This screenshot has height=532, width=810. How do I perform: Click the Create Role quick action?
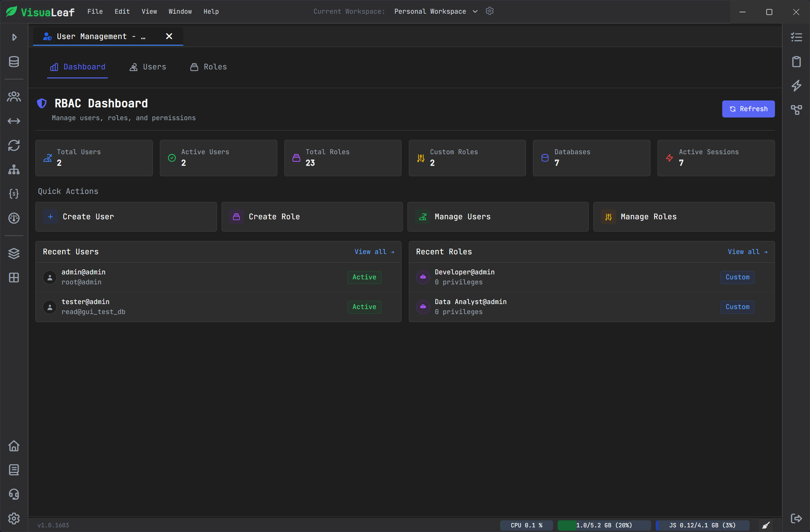[312, 217]
